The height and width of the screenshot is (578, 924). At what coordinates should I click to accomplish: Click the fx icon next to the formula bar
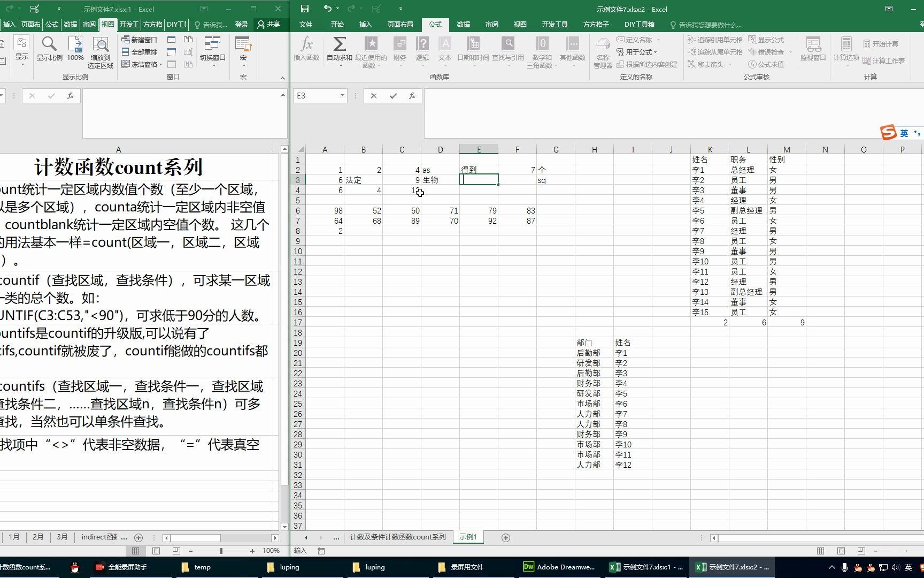412,96
